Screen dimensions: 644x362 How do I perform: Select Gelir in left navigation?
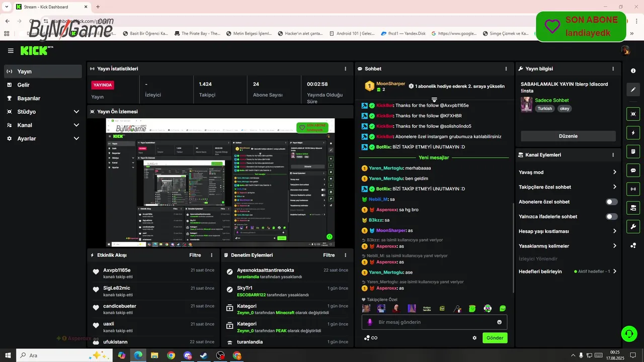pos(43,85)
